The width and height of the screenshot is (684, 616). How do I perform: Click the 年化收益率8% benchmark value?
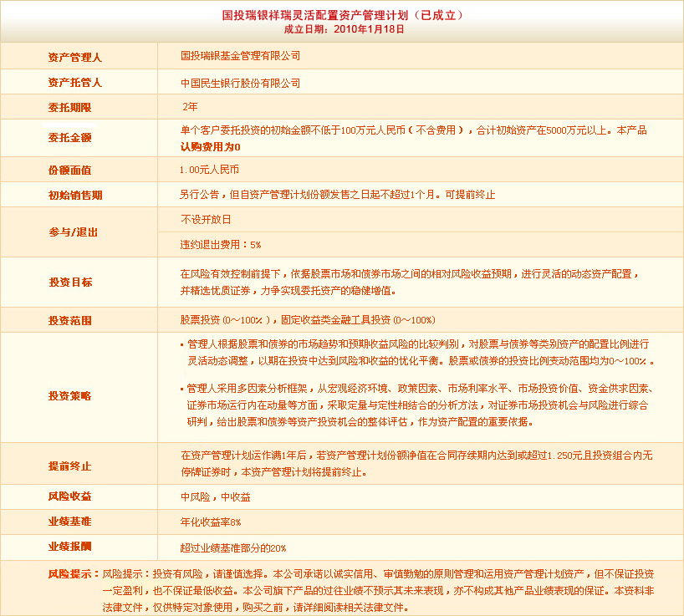pyautogui.click(x=211, y=522)
